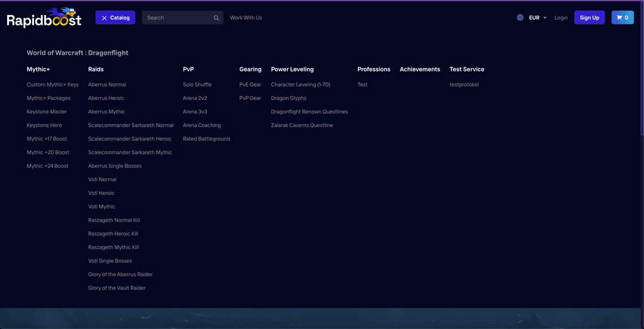Click the Achievements category heading
The image size is (644, 329).
(x=420, y=69)
